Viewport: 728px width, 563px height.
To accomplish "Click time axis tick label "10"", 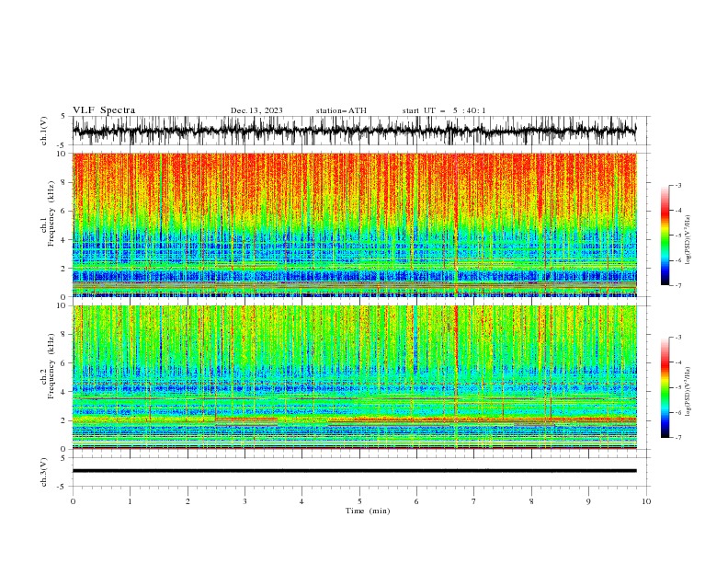I will tap(646, 501).
